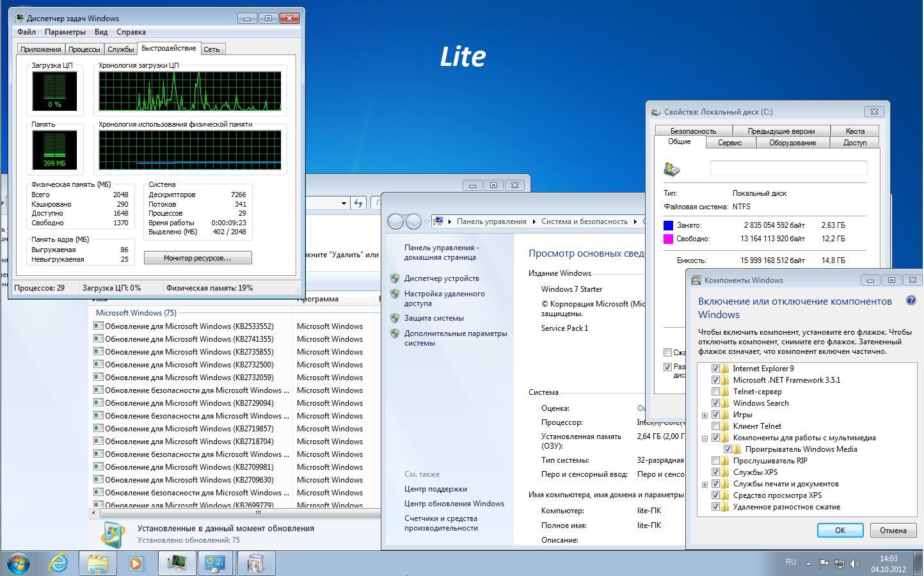This screenshot has height=576, width=924.
Task: Uncheck the Internet Explorer 9 component
Action: pos(715,369)
